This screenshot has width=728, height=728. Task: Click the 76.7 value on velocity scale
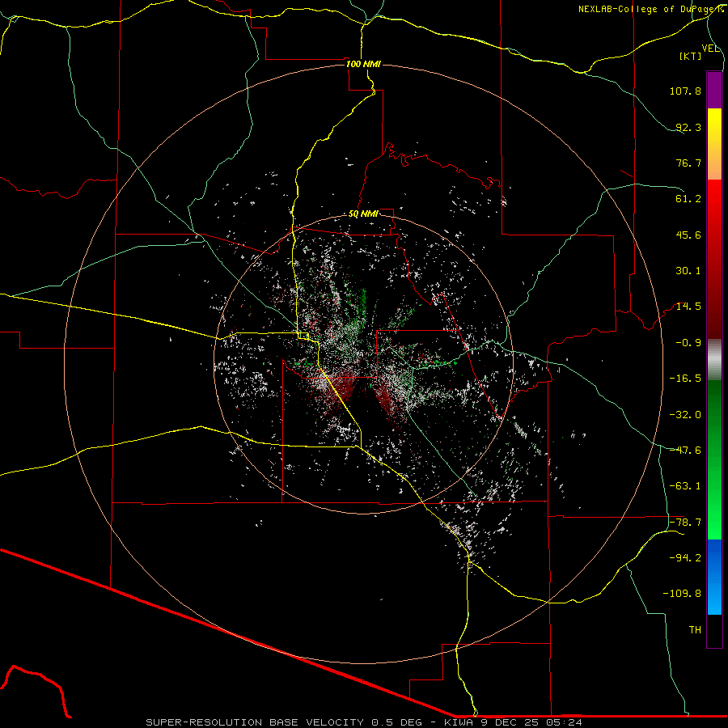point(688,163)
